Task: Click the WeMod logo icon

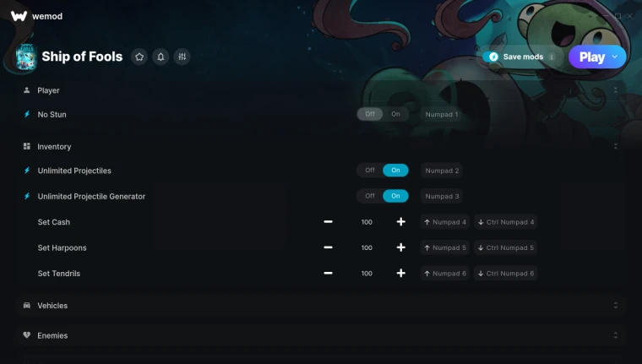Action: 19,16
